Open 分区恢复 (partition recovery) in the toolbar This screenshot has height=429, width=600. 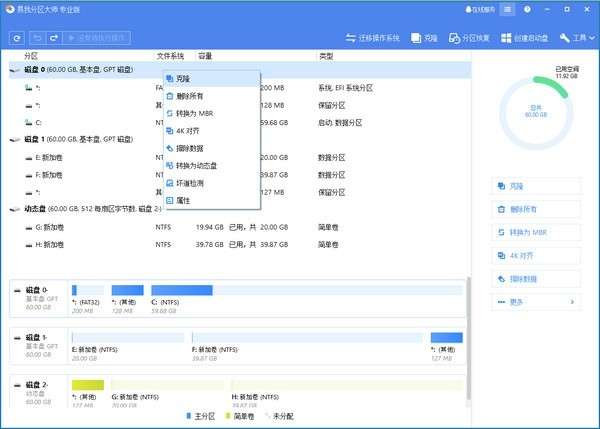[x=469, y=38]
